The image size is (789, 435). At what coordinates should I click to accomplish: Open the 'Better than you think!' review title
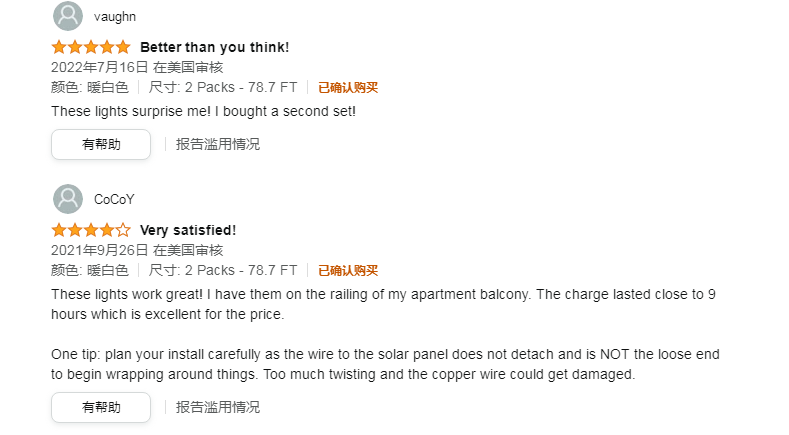pos(215,47)
